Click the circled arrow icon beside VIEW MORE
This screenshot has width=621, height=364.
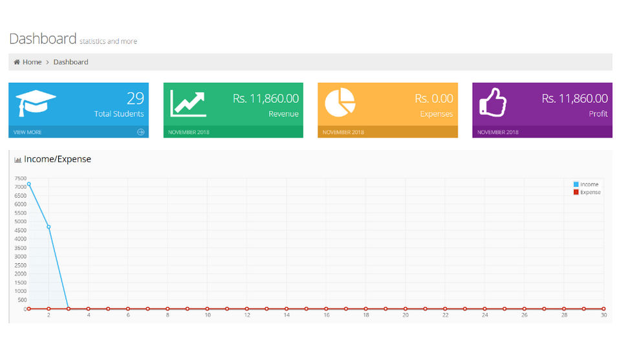coord(140,132)
